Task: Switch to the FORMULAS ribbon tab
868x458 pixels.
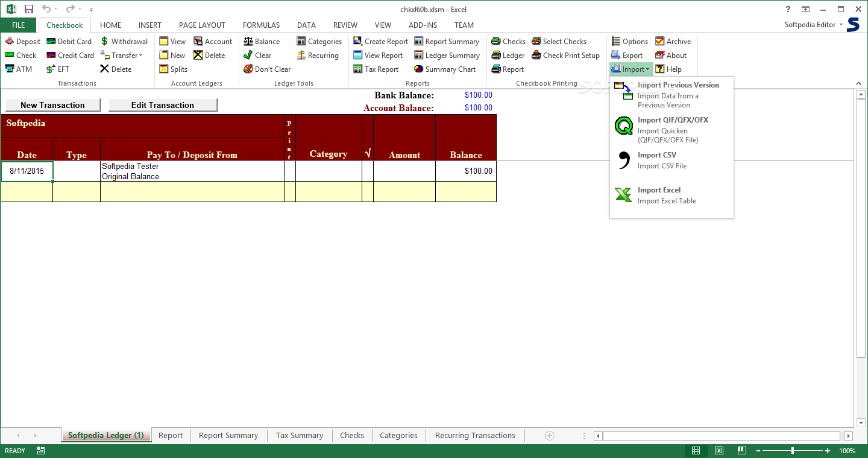Action: (x=262, y=25)
